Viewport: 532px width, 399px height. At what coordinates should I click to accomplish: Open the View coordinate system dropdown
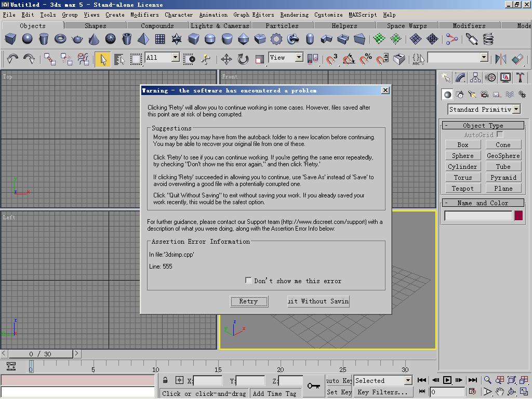299,57
